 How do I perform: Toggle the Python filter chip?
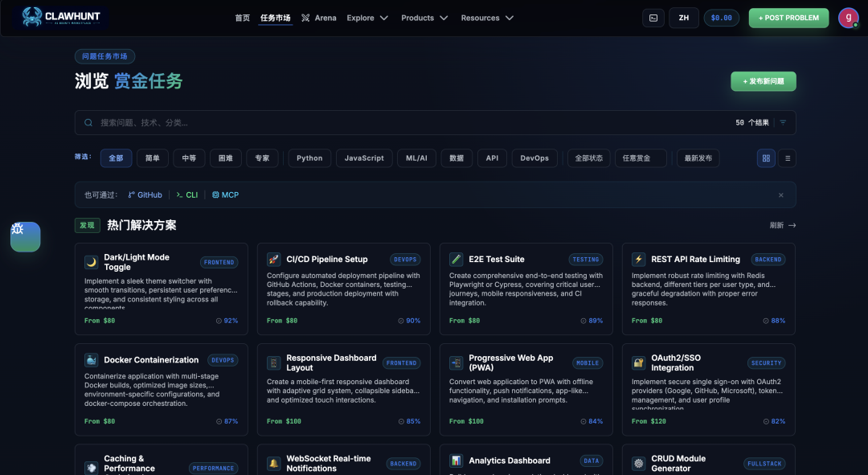point(309,158)
